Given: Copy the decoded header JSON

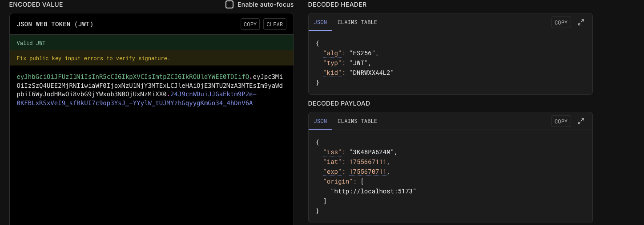Looking at the screenshot, I should (x=561, y=22).
